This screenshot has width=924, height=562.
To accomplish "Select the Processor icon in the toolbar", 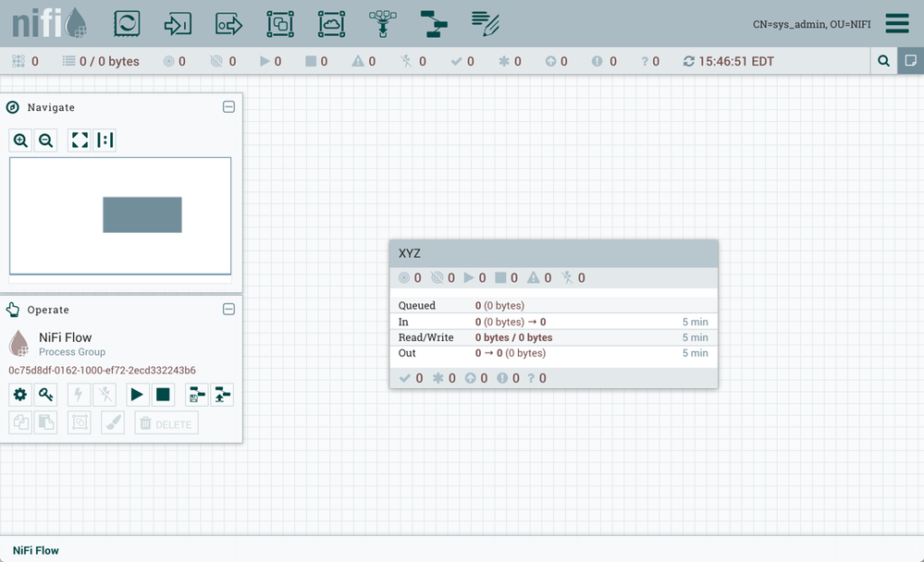I will [x=127, y=23].
